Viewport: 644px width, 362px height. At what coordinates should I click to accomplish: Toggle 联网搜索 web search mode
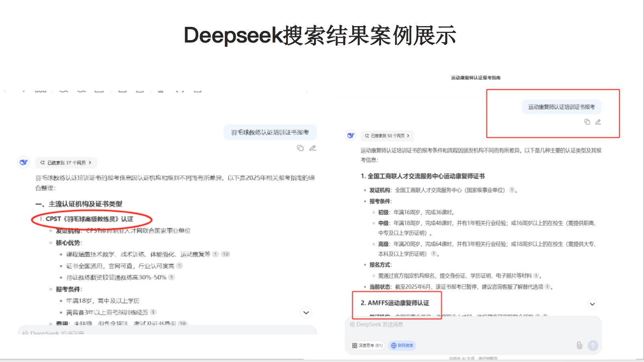402,346
